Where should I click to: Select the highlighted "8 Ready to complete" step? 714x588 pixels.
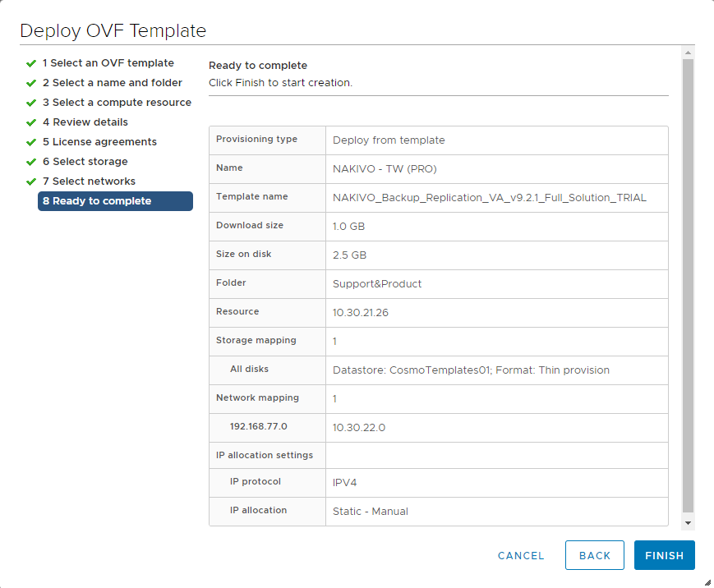pos(115,200)
